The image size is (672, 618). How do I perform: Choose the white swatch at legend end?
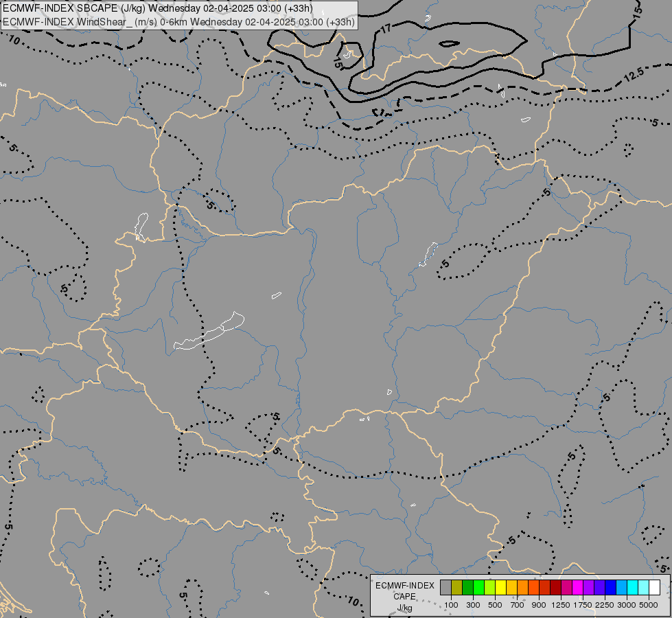click(654, 588)
